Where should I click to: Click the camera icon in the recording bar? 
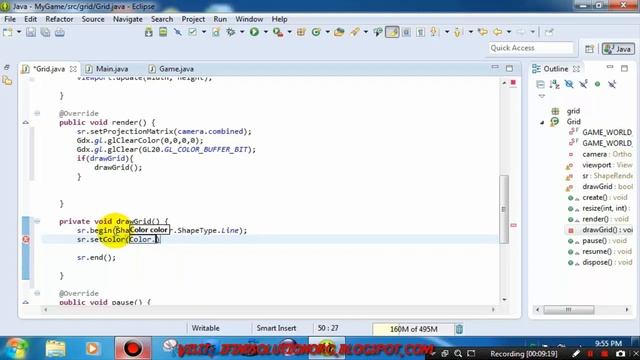[620, 353]
